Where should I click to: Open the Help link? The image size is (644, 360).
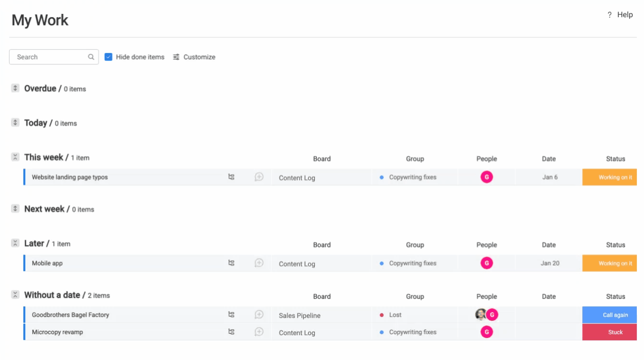click(x=625, y=15)
